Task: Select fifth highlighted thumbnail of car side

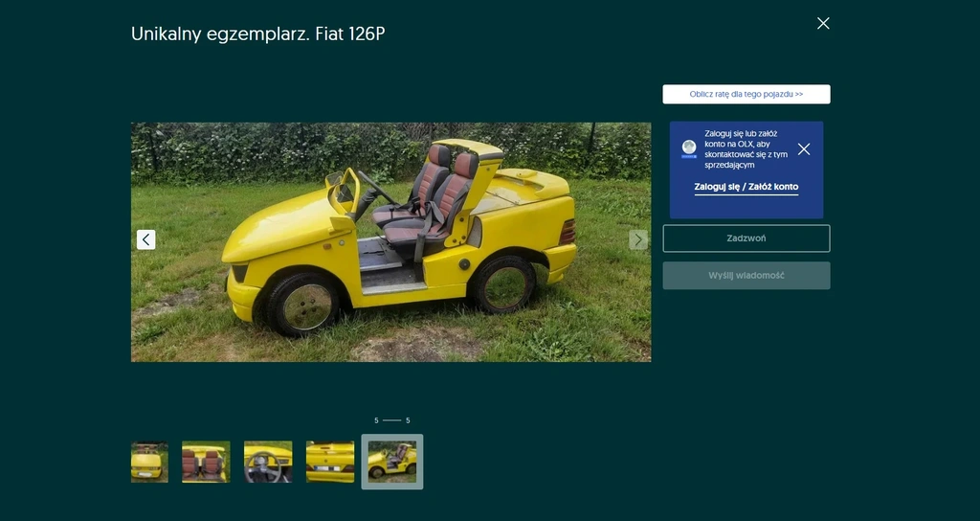Action: 391,462
